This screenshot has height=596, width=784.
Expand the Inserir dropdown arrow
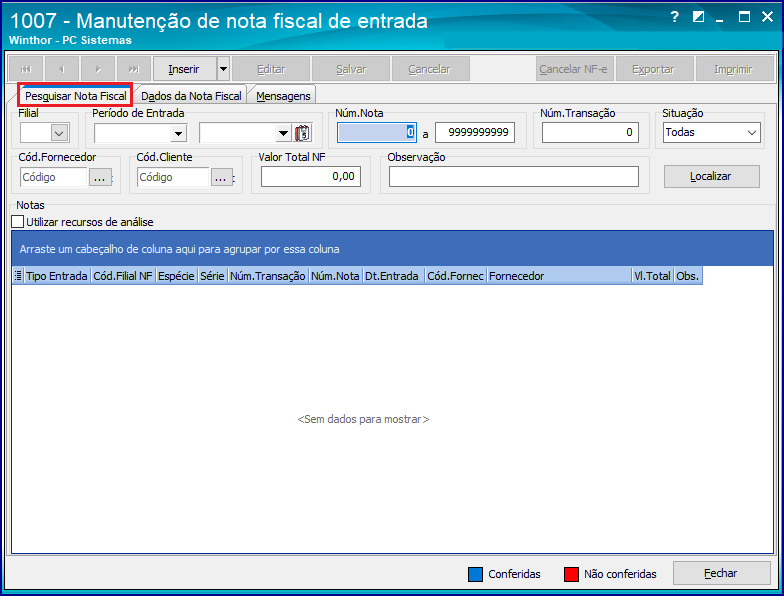coord(224,69)
